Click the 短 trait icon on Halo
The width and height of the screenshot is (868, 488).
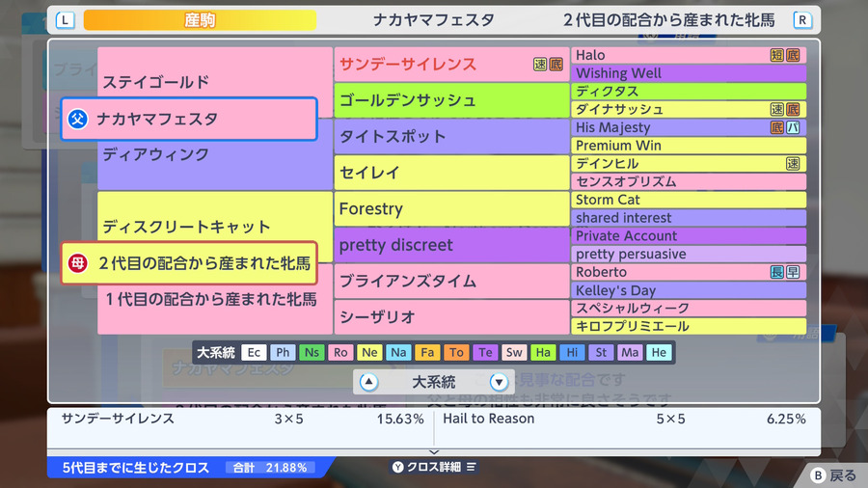[777, 55]
